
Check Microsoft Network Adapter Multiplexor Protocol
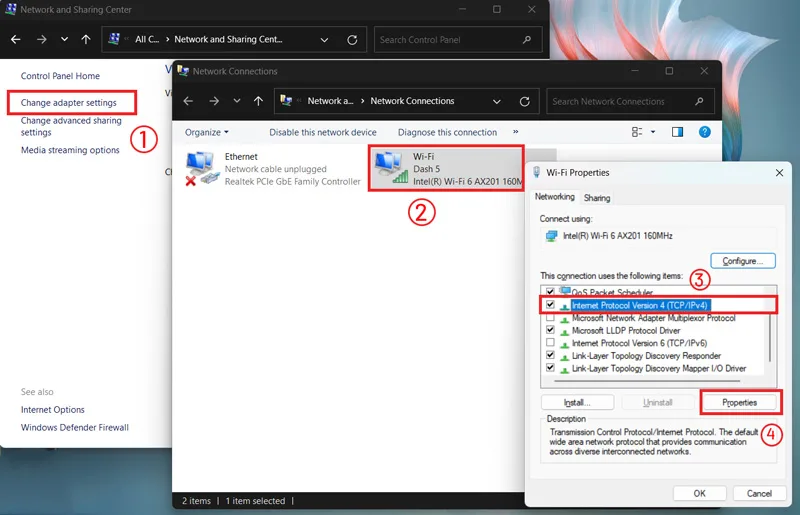550,317
